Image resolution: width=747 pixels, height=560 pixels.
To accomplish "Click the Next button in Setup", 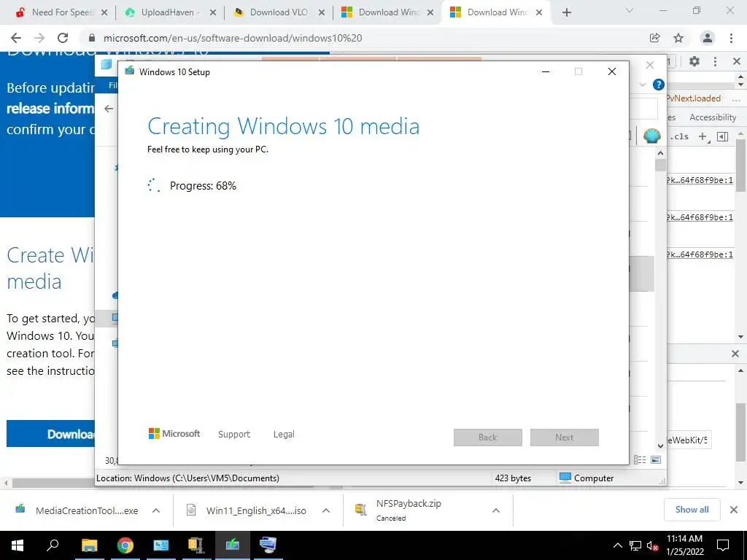I will click(x=565, y=437).
